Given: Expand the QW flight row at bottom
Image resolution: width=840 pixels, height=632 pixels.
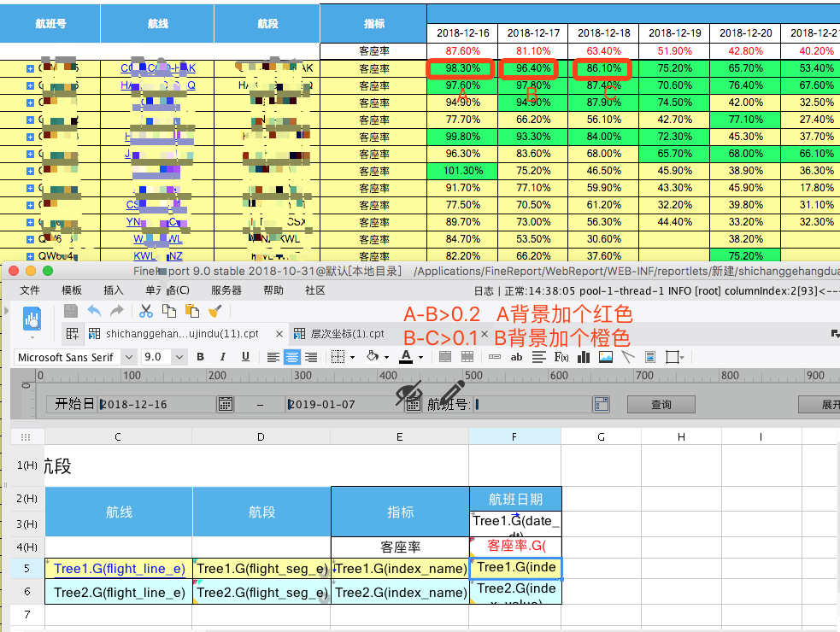Looking at the screenshot, I should pyautogui.click(x=30, y=256).
